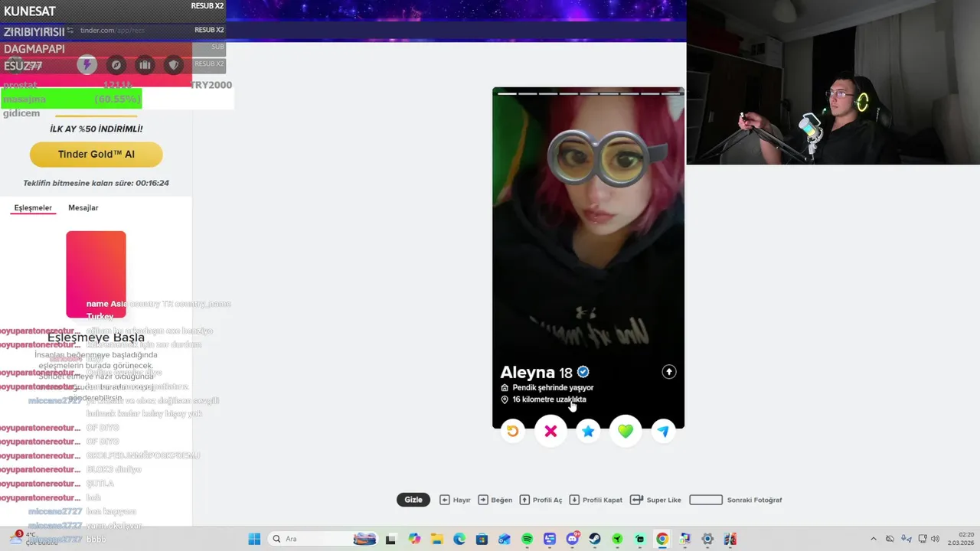Click the blue verified badge next to Aleyna

coord(583,372)
